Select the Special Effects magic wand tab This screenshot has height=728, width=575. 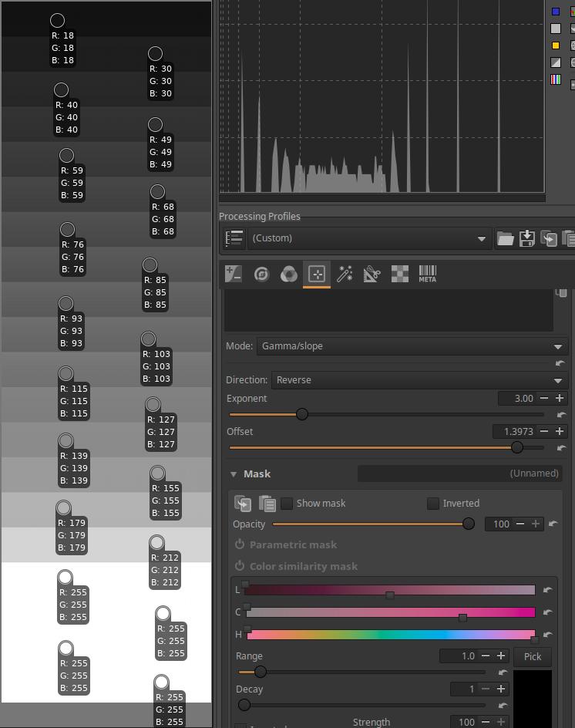pos(345,274)
